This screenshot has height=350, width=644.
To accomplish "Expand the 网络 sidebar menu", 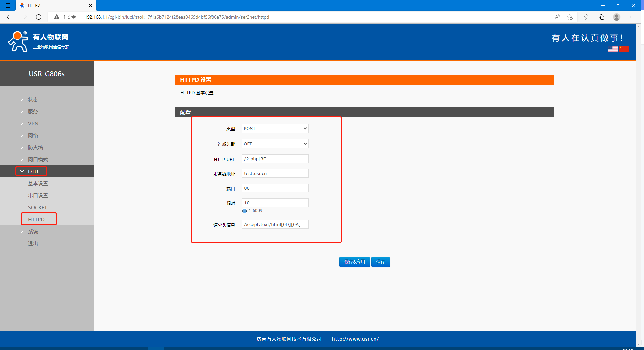I will [33, 135].
